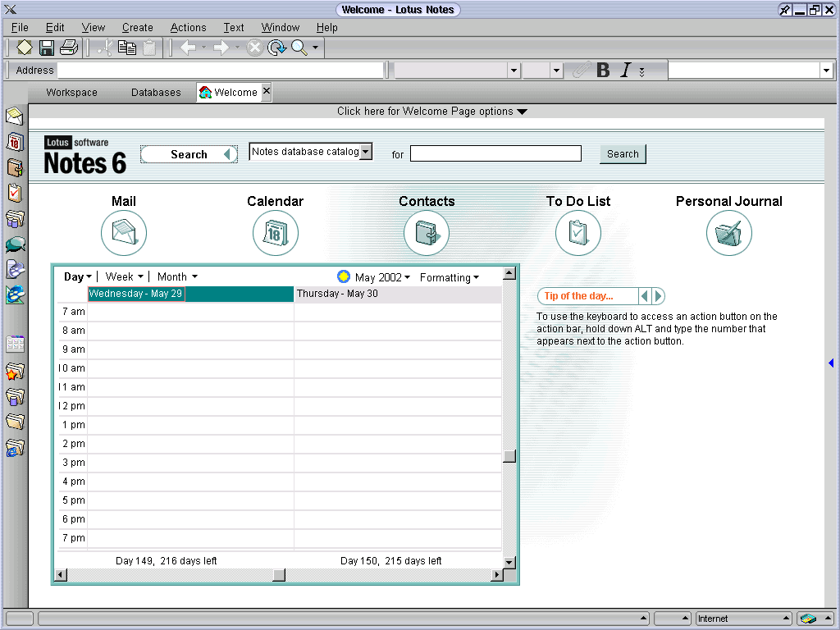Open the Text menu
Image resolution: width=840 pixels, height=630 pixels.
(234, 27)
